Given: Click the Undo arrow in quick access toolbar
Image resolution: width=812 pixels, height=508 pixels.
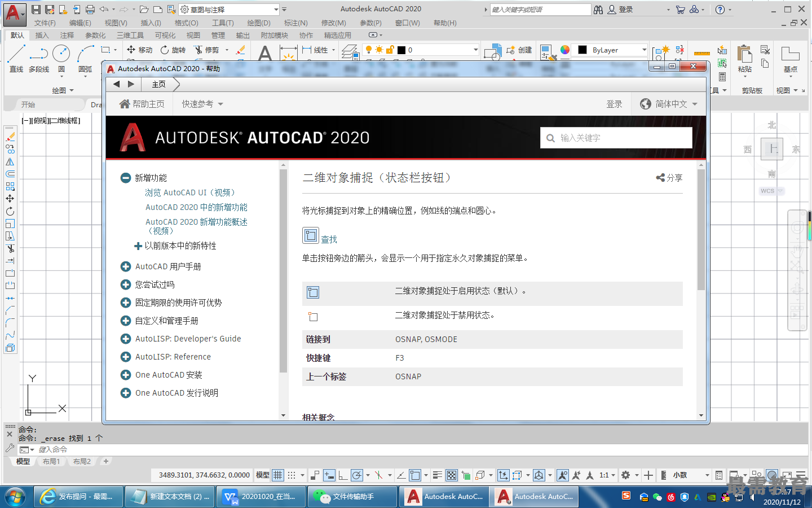Looking at the screenshot, I should click(104, 10).
